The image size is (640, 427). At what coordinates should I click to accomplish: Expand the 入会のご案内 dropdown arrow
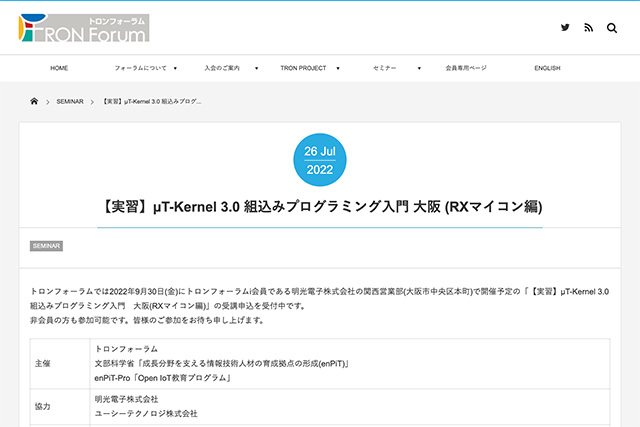point(256,68)
